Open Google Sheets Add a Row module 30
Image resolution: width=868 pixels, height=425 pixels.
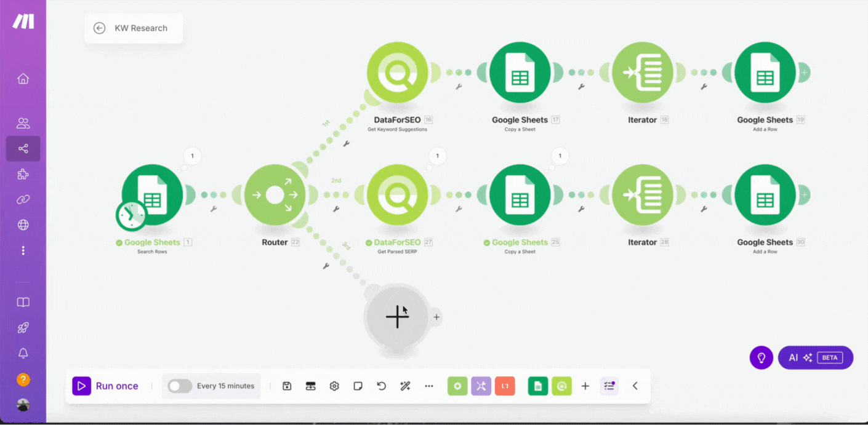[x=765, y=195]
